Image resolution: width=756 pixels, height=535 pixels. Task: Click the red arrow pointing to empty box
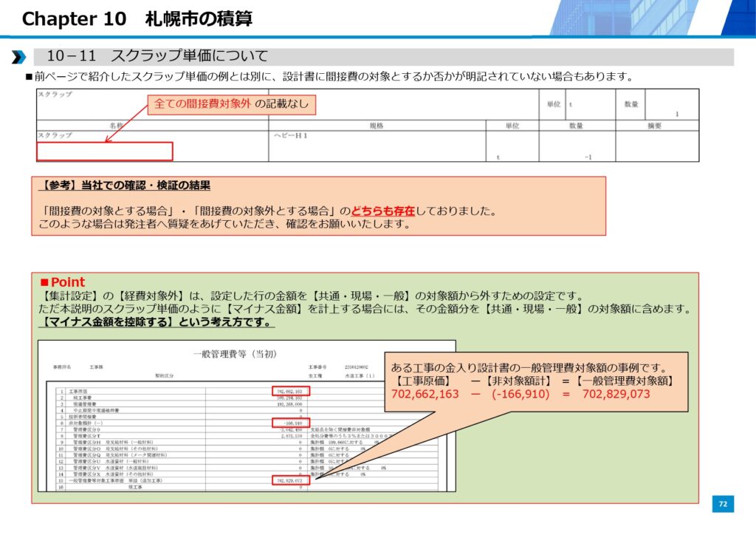[126, 121]
